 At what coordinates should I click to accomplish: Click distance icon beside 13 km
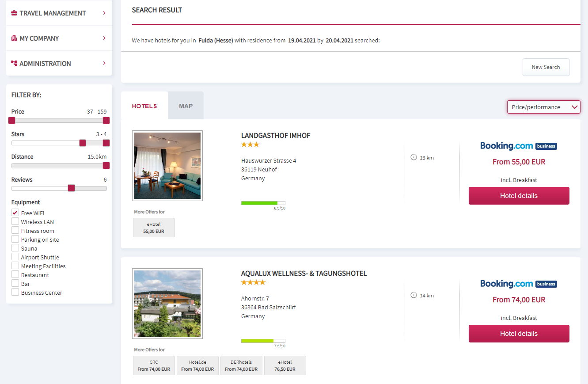(x=414, y=157)
